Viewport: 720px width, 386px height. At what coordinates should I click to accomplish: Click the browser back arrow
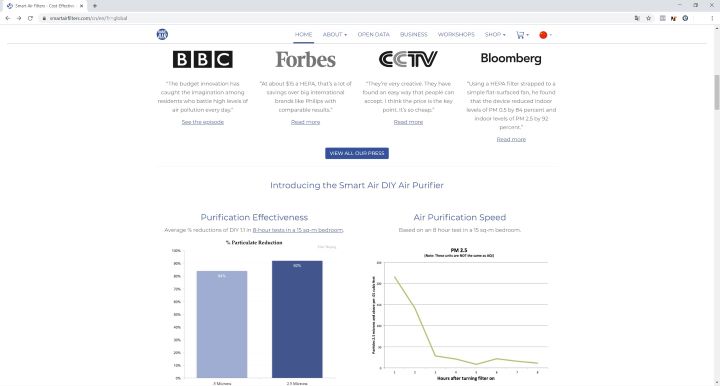pos(8,18)
